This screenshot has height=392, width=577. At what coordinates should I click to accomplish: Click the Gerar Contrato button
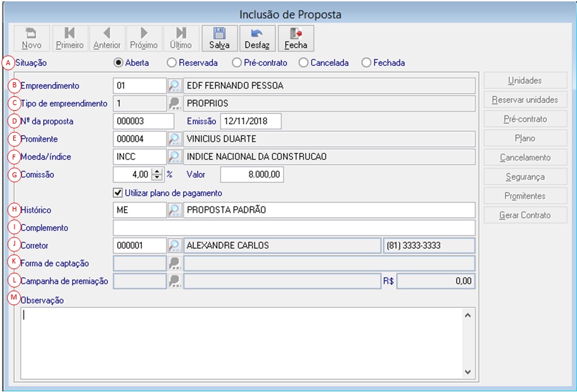click(525, 215)
